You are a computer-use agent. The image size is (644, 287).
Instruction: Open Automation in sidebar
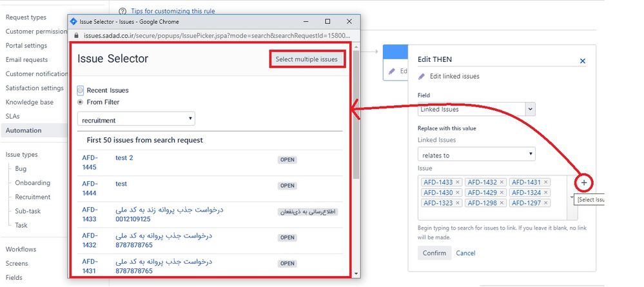point(24,130)
